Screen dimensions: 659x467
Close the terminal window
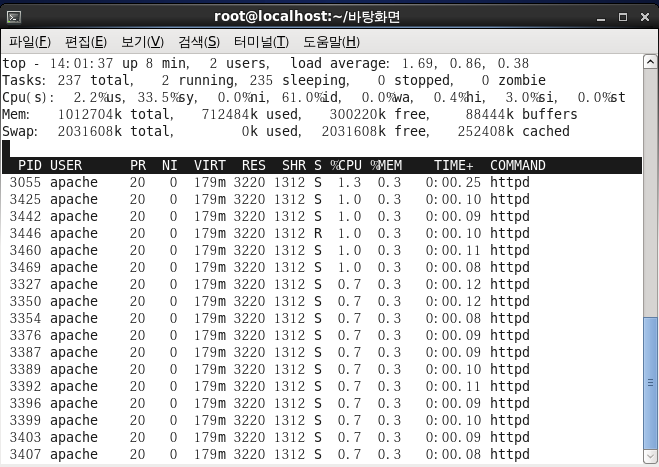[645, 17]
